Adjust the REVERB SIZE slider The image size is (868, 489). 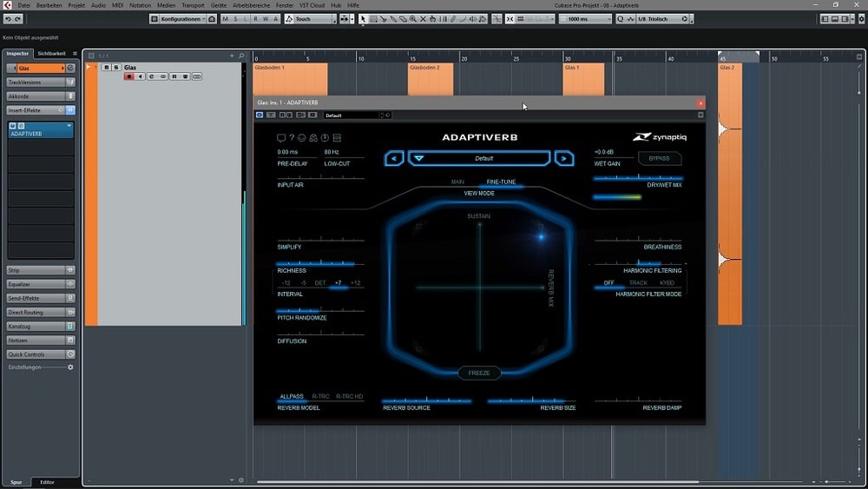tap(531, 400)
